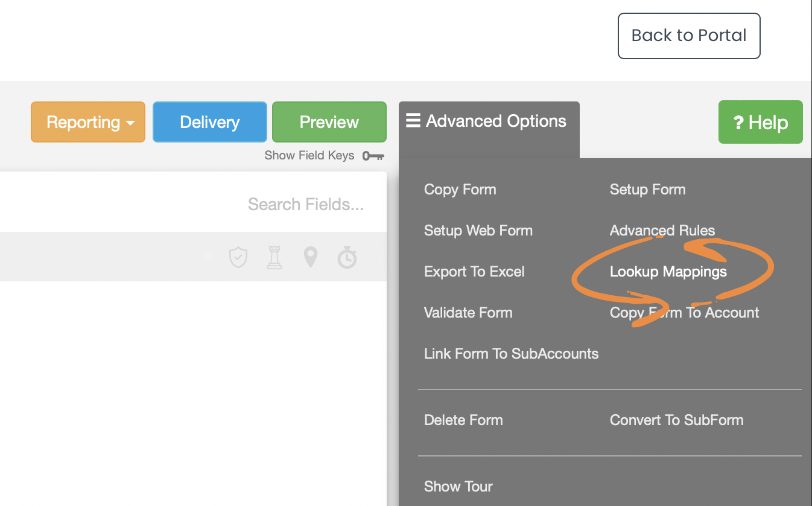This screenshot has width=812, height=506.
Task: Open Setup Web Form menu item
Action: coord(478,231)
